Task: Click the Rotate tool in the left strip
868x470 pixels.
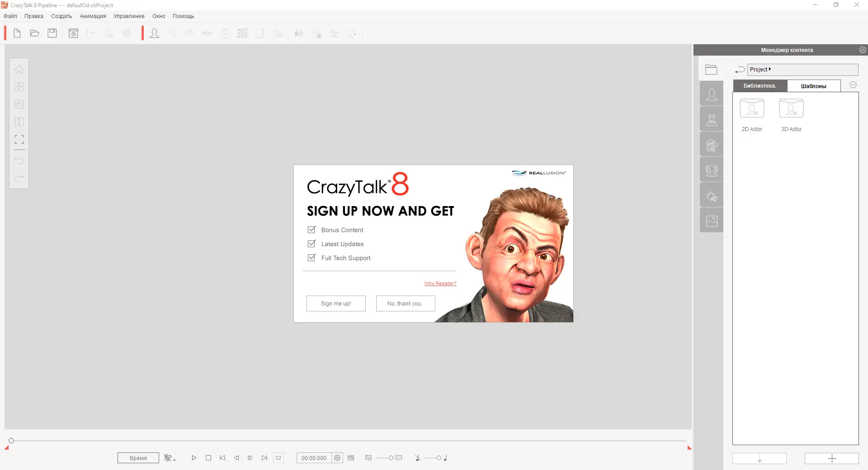Action: click(x=19, y=104)
